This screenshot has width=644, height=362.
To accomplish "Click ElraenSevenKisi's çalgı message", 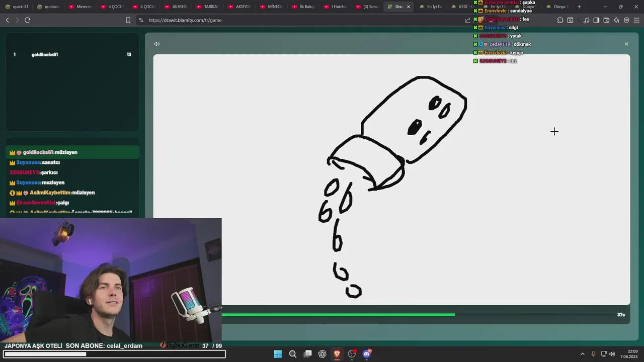I will pos(39,203).
